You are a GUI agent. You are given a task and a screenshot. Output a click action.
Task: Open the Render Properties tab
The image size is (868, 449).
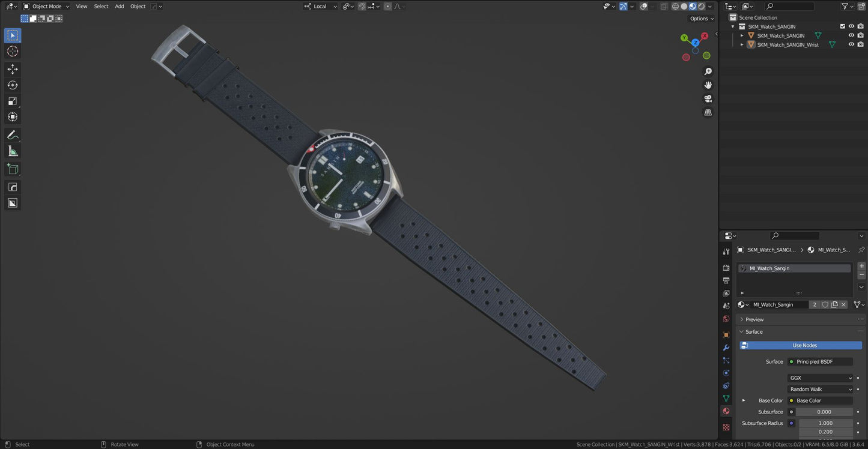(726, 267)
